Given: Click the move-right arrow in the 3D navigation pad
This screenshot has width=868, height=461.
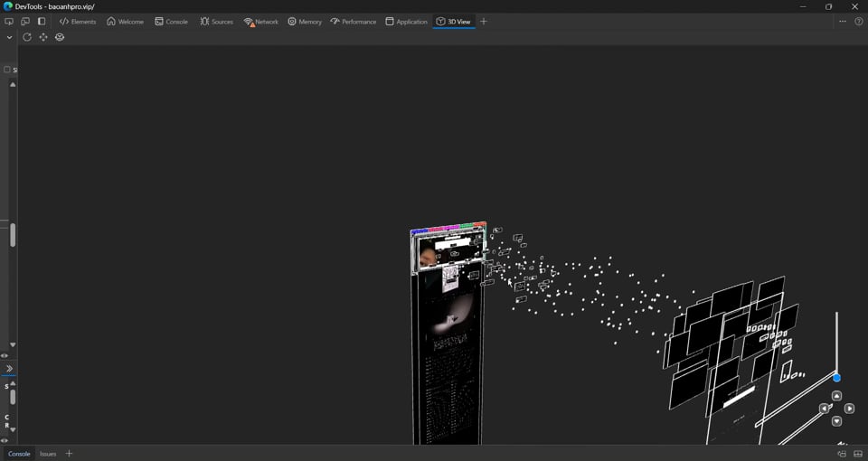Looking at the screenshot, I should (x=849, y=409).
